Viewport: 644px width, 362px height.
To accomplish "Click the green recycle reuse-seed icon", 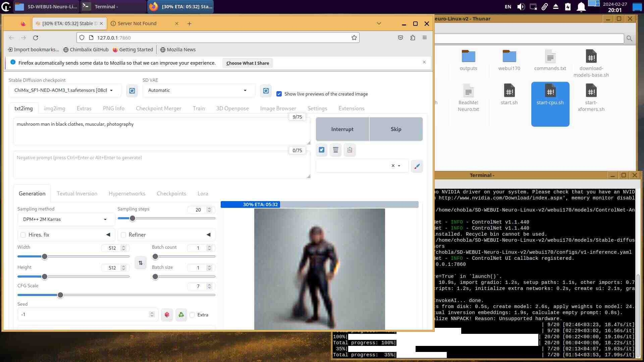I will coord(181,315).
